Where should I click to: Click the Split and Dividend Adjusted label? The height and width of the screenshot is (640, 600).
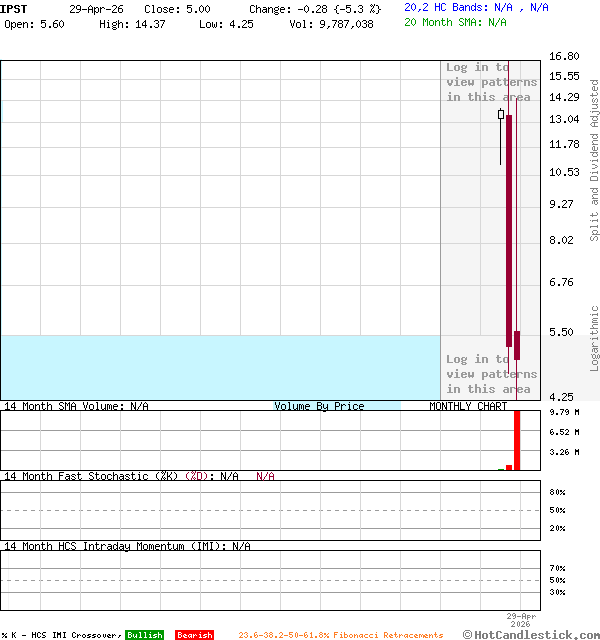pos(594,160)
